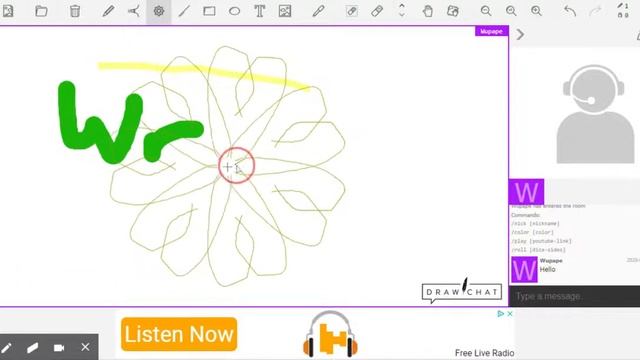Collapse the chat side panel chevron
Viewport: 640px width, 360px height.
coord(520,35)
